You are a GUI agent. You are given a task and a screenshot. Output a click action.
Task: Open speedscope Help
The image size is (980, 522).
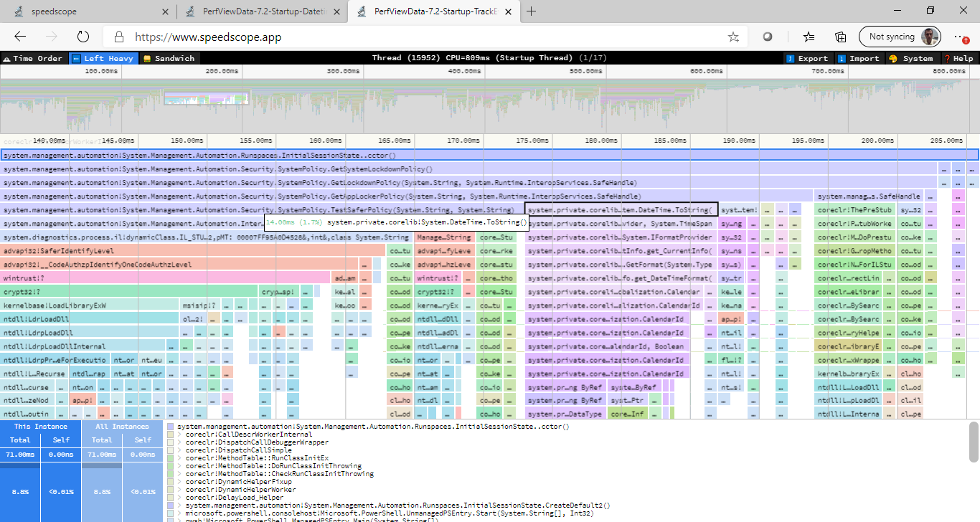click(958, 58)
